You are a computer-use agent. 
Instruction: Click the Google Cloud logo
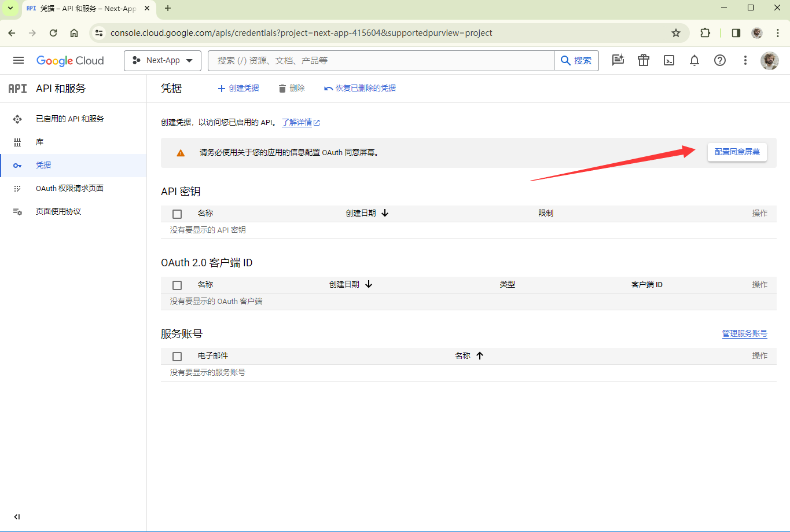[70, 61]
